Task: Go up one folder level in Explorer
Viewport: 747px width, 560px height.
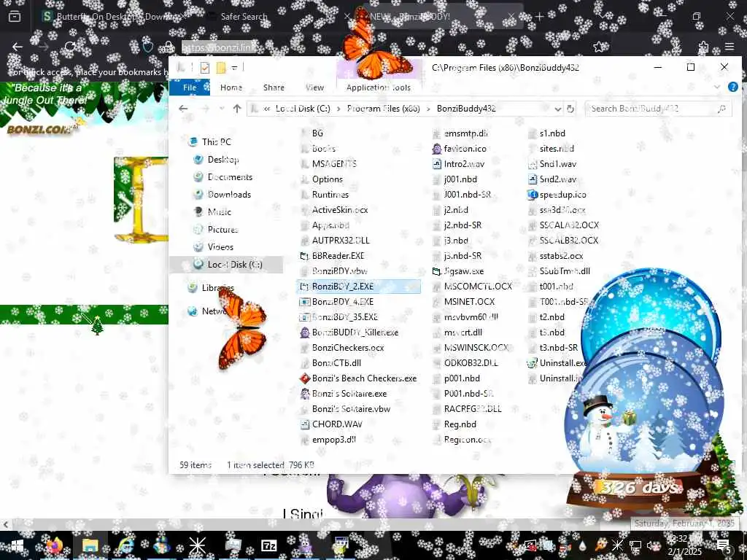Action: pos(237,109)
